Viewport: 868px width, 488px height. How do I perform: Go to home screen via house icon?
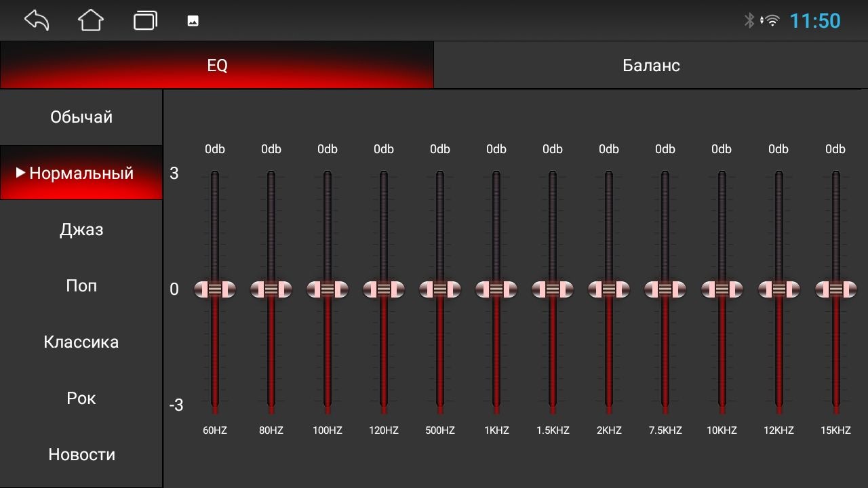(91, 20)
